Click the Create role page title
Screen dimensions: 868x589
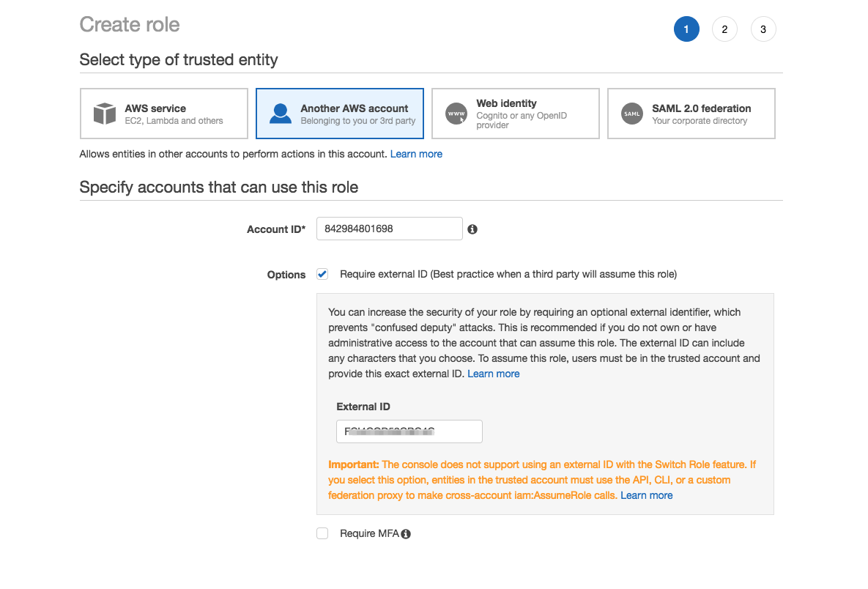[x=130, y=25]
